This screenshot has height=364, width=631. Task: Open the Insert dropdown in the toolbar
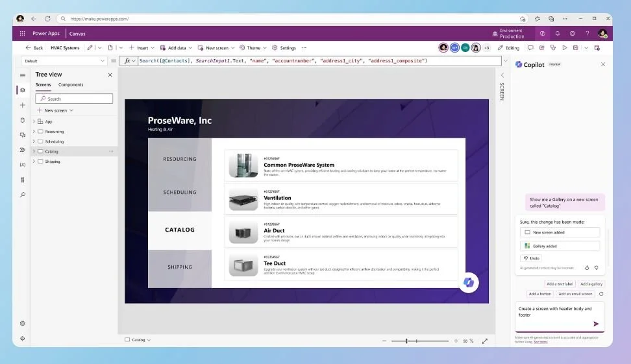tap(142, 48)
